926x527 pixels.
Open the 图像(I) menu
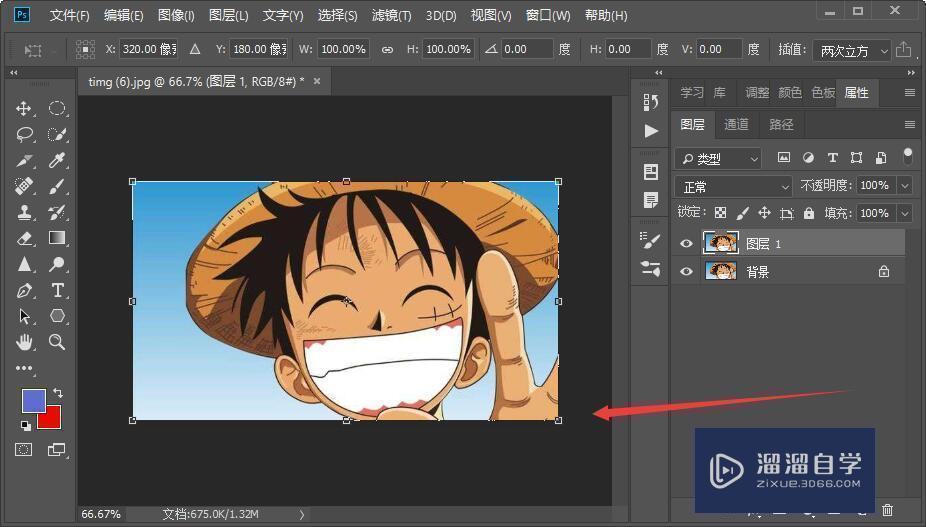coord(176,15)
